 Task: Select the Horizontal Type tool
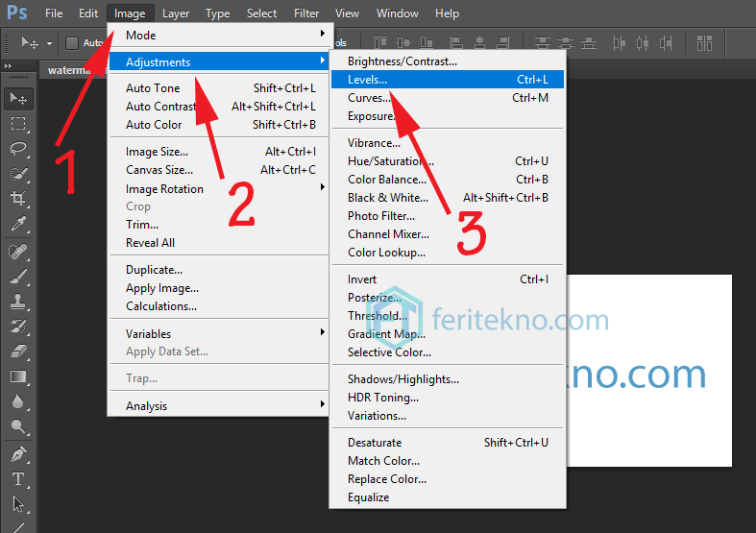tap(18, 479)
